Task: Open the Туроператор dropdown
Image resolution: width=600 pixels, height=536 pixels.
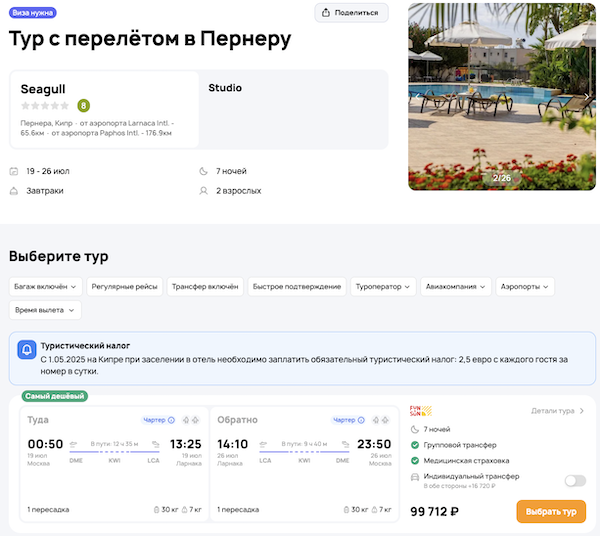Action: tap(382, 286)
